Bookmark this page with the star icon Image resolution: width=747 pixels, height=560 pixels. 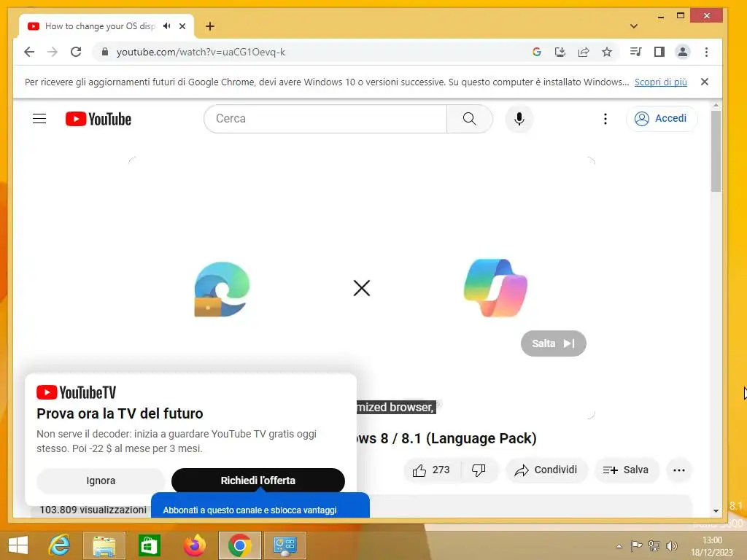[607, 52]
